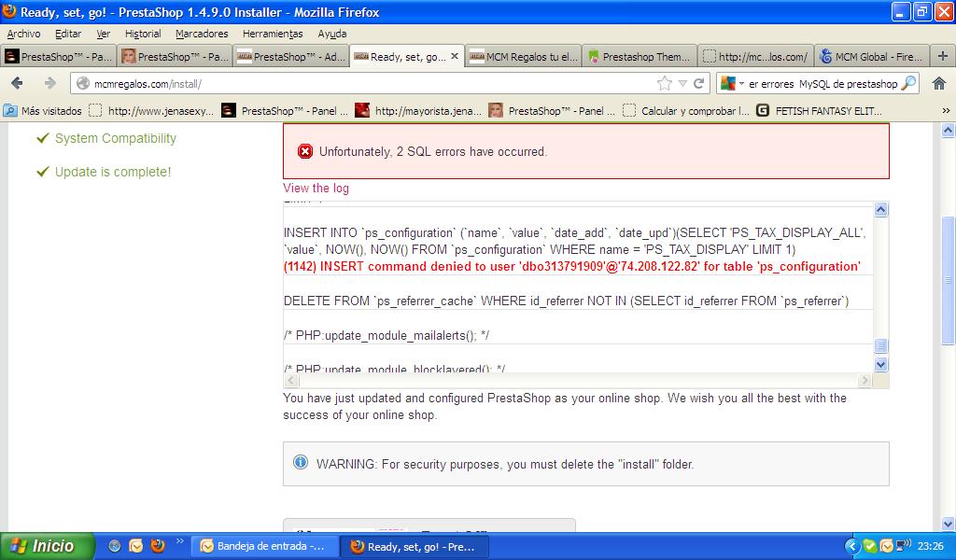Screen dimensions: 956x560
Task: Open 'http://mayorista.jena...' bookmark
Action: coord(418,110)
